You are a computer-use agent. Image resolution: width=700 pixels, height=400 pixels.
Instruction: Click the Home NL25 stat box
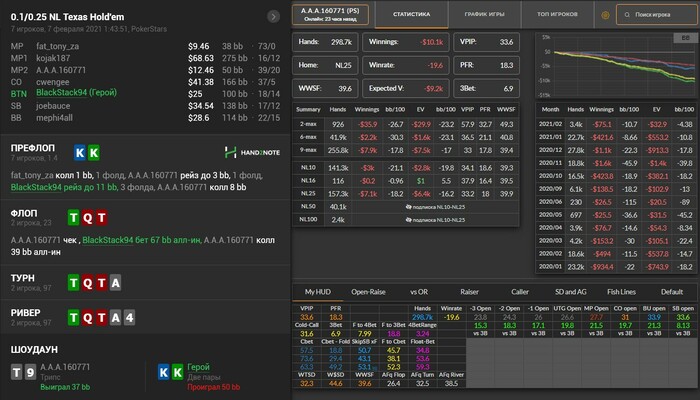325,65
